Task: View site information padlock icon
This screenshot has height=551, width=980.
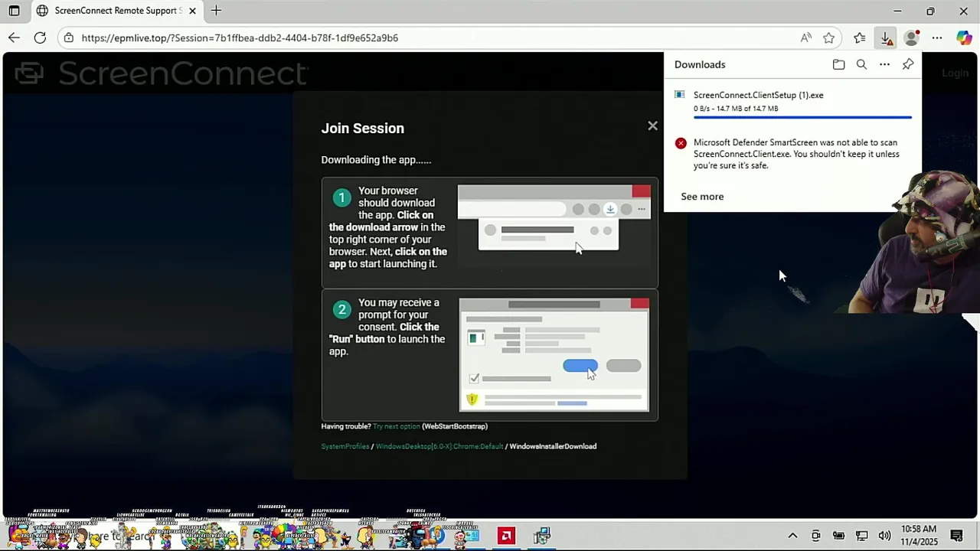Action: pos(69,37)
